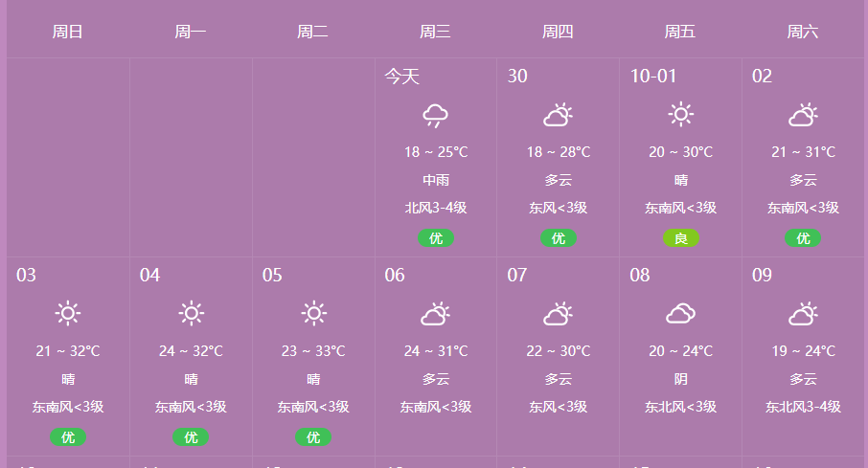The height and width of the screenshot is (468, 868).
Task: Select the 周三 column header
Action: 435,32
